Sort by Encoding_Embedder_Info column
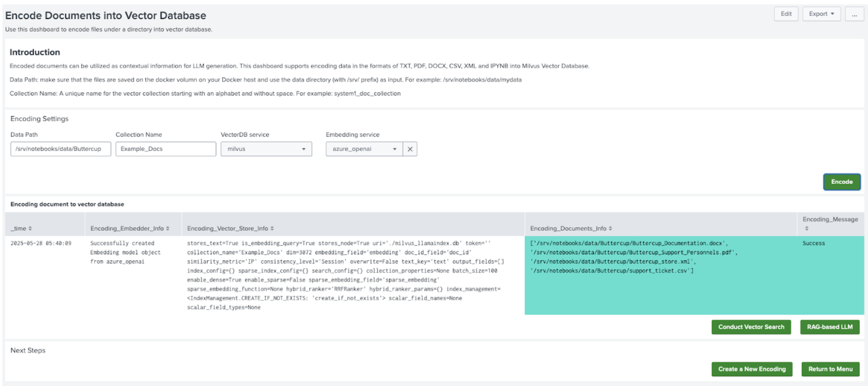Image resolution: width=868 pixels, height=386 pixels. point(130,228)
